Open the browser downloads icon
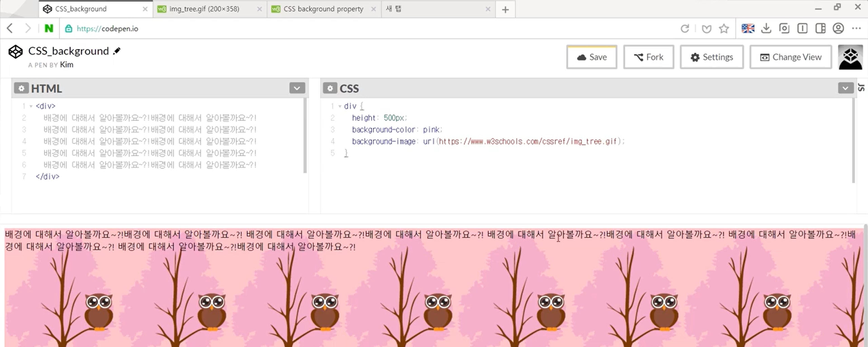Image resolution: width=868 pixels, height=347 pixels. pos(766,29)
